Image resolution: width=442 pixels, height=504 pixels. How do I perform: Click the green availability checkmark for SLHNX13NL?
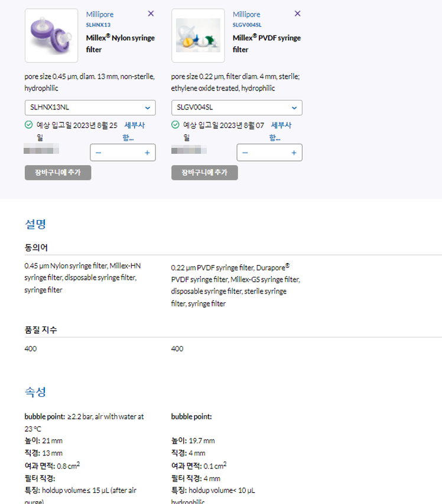[27, 124]
